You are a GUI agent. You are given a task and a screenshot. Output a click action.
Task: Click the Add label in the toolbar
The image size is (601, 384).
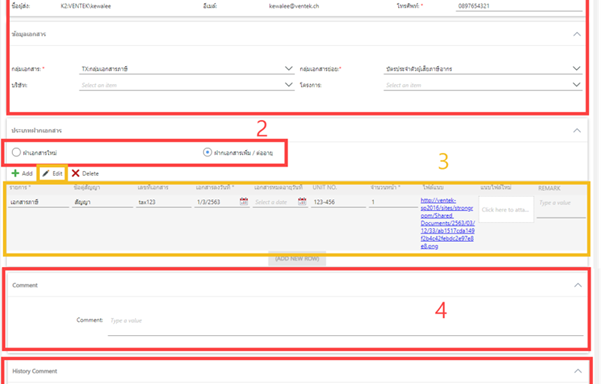27,174
